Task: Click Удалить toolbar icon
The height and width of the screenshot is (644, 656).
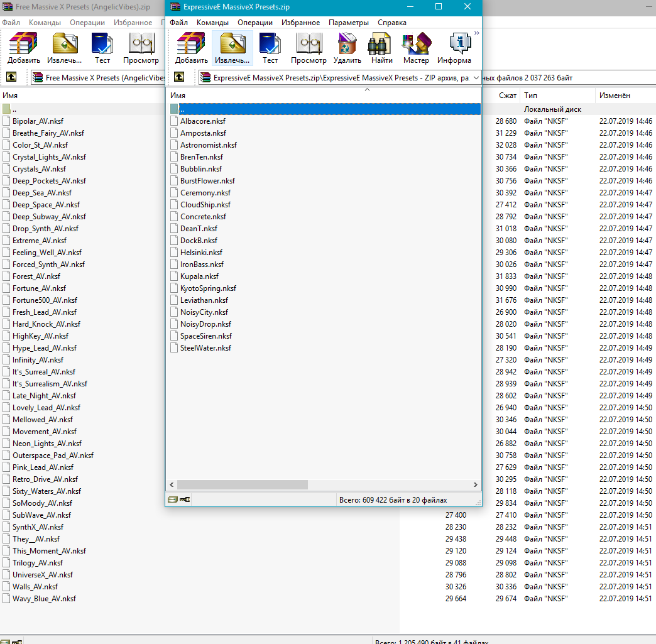Action: pos(347,48)
